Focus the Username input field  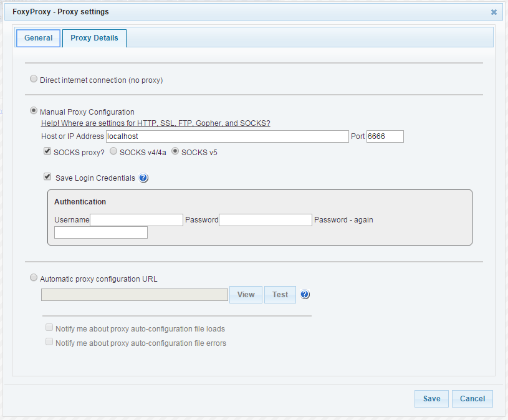(137, 220)
